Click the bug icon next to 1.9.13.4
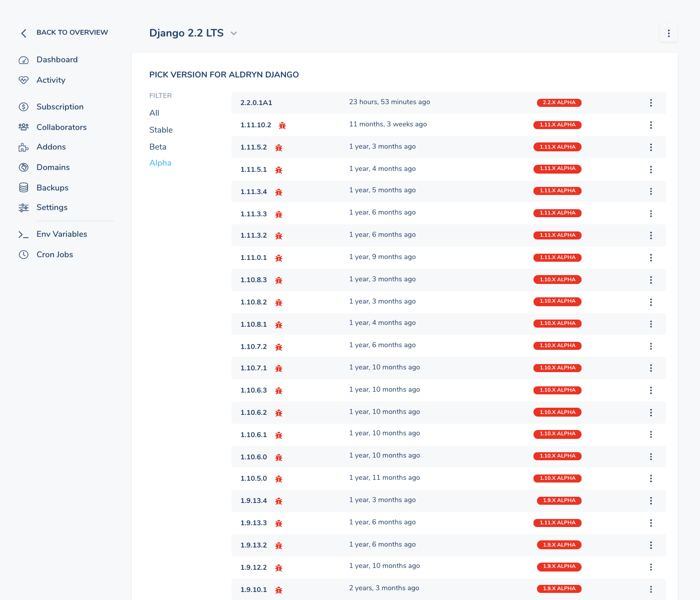This screenshot has height=600, width=700. click(x=279, y=501)
